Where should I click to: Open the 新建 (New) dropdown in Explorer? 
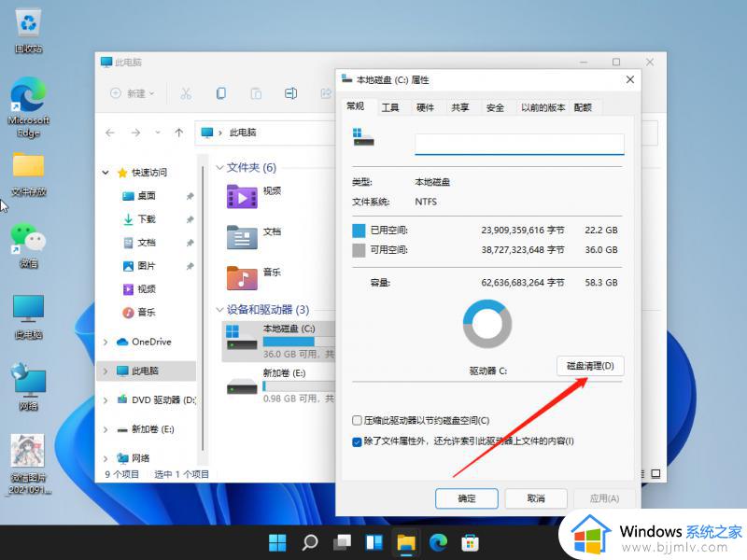click(133, 93)
